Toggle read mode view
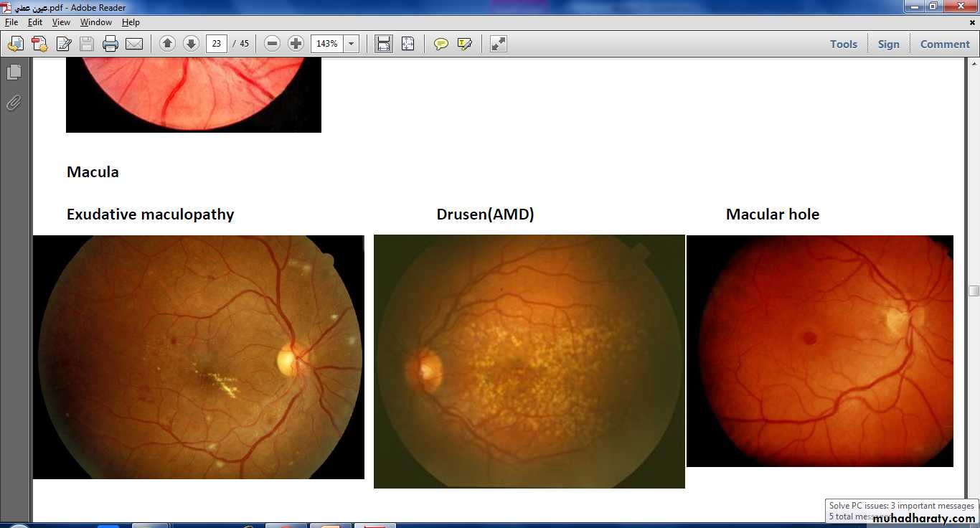Viewport: 980px width, 528px height. click(499, 44)
